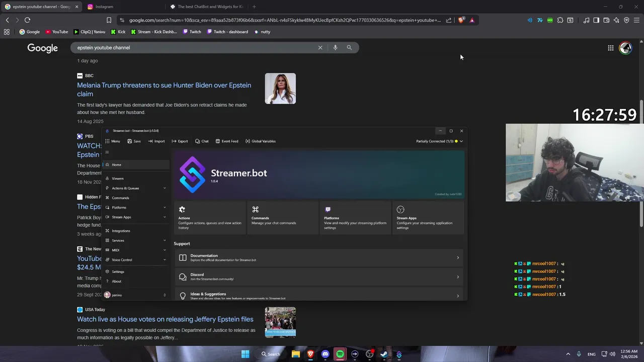Image resolution: width=644 pixels, height=362 pixels.
Task: Click Save in Streamer.bot toolbar
Action: point(134,141)
